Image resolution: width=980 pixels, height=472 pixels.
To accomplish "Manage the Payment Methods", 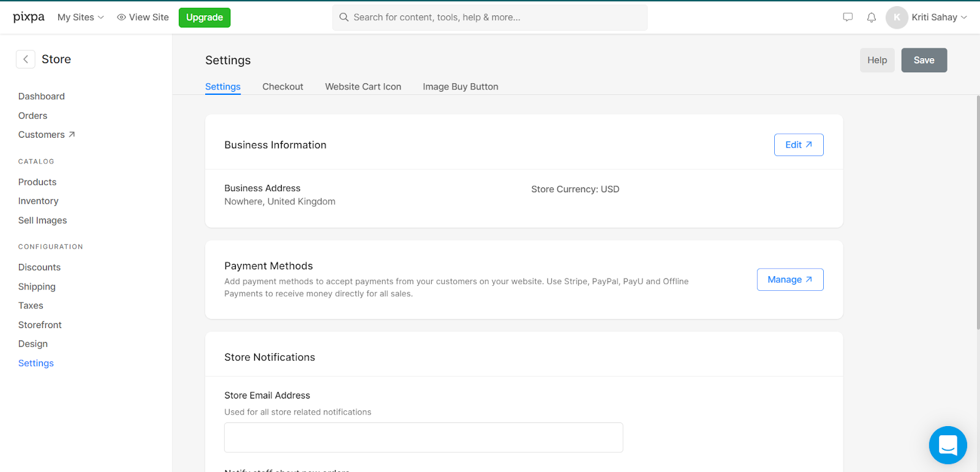I will click(x=790, y=280).
